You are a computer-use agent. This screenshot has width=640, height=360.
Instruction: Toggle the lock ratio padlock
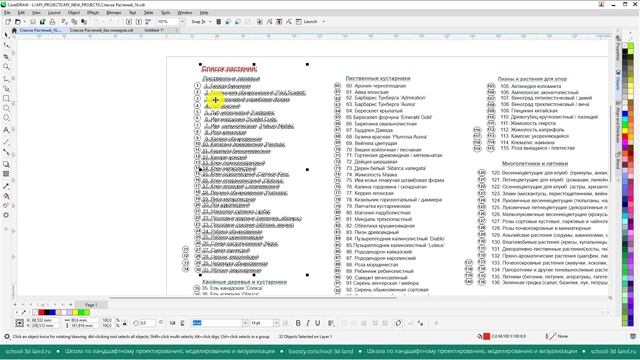[x=125, y=323]
